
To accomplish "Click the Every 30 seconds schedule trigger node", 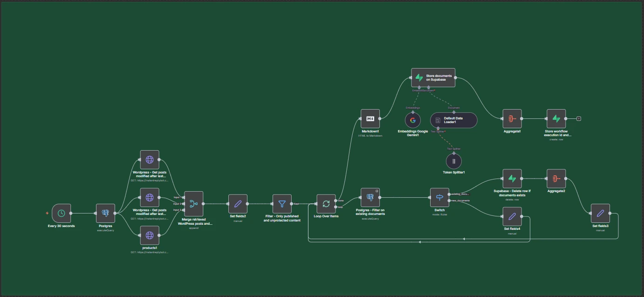I will click(62, 214).
